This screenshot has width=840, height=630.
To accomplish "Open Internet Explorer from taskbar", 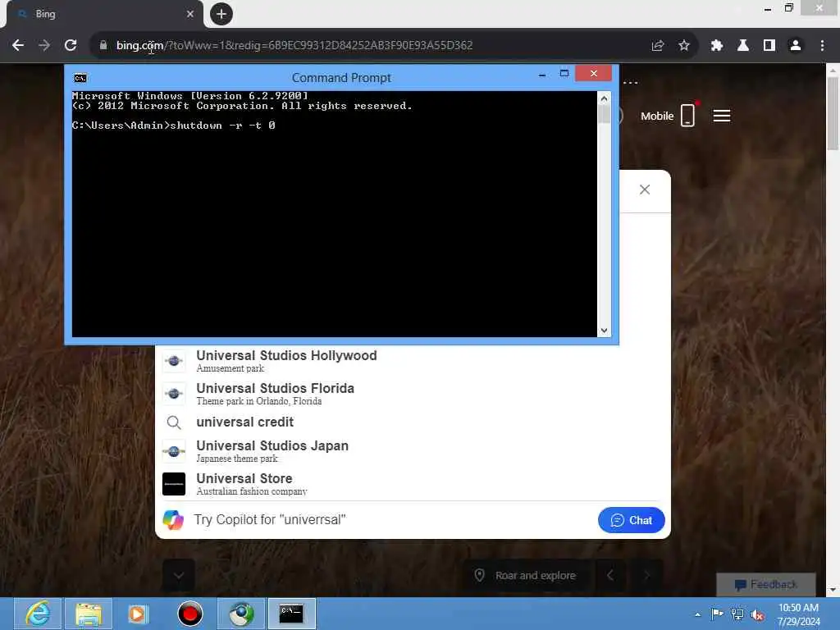I will [x=38, y=614].
